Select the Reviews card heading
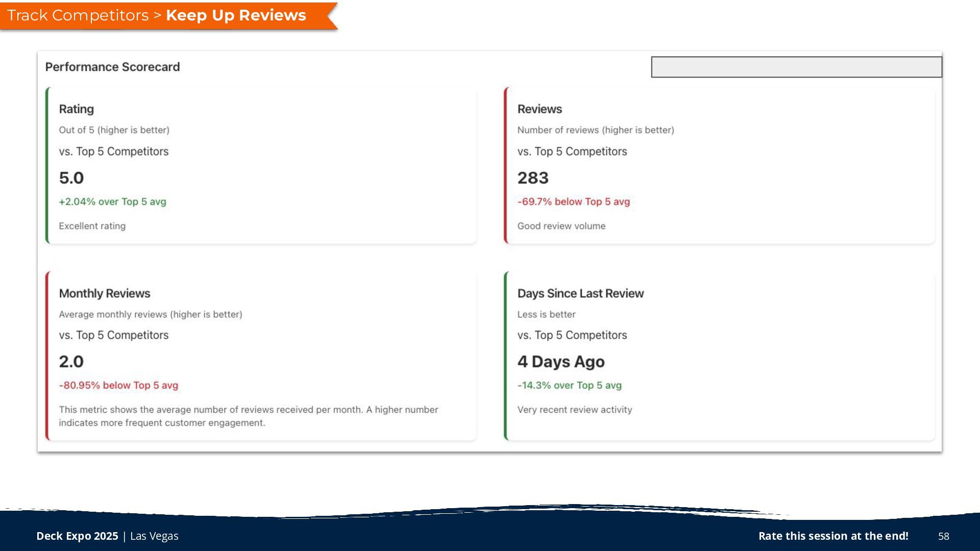This screenshot has width=980, height=551. pyautogui.click(x=540, y=109)
